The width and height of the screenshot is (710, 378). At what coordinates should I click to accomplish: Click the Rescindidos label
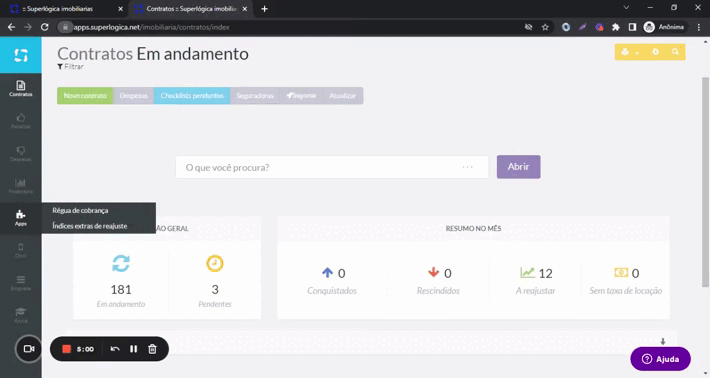click(438, 291)
